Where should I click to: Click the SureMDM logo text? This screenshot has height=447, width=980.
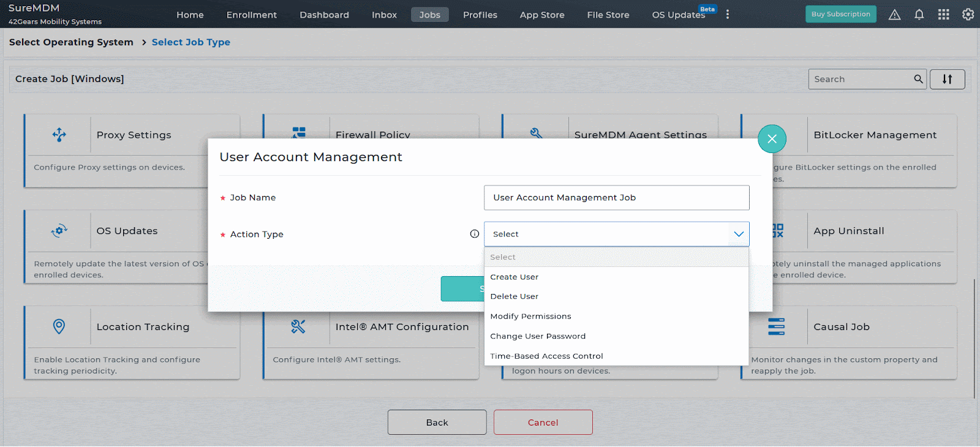pos(34,8)
